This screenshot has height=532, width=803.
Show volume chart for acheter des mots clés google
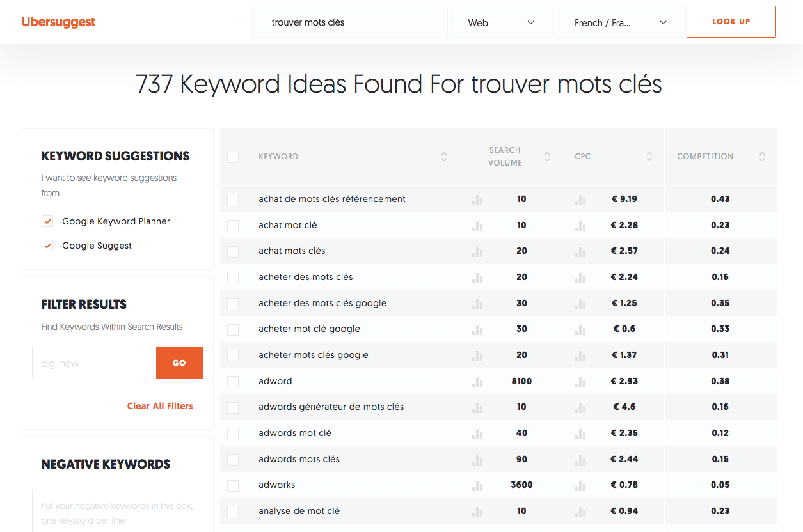pyautogui.click(x=477, y=304)
